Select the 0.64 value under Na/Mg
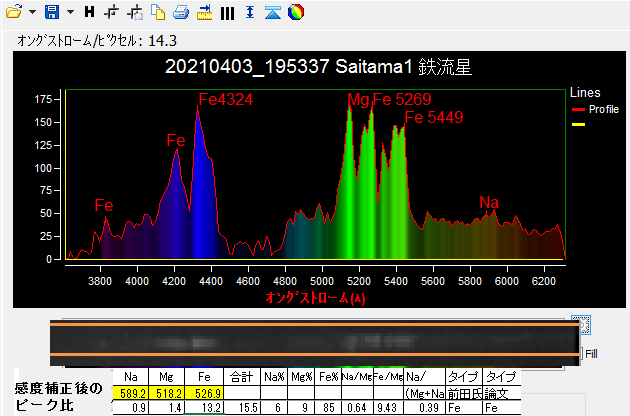This screenshot has width=630, height=416. click(357, 408)
